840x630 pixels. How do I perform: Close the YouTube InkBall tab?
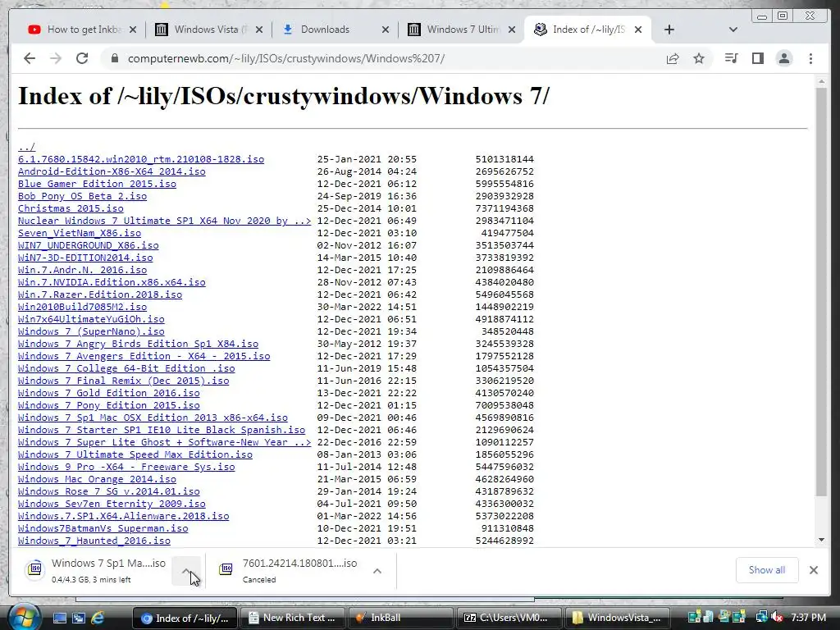(133, 30)
